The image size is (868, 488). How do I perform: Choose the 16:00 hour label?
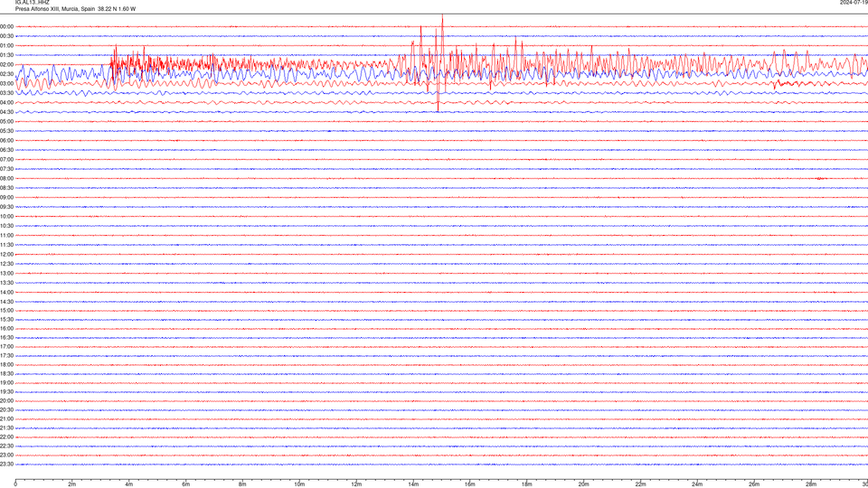(6, 328)
